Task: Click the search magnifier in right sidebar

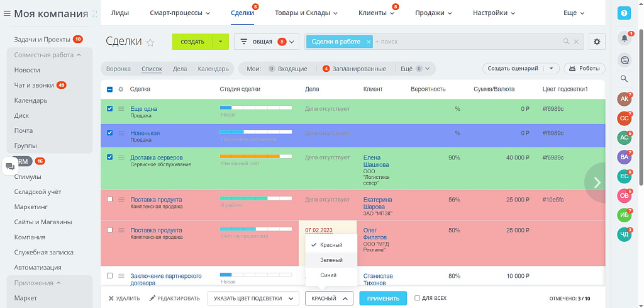Action: coord(624,79)
